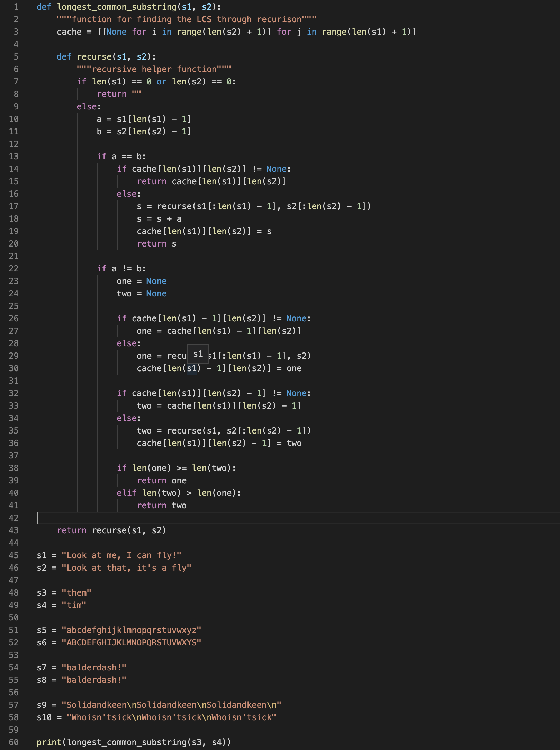This screenshot has height=750, width=560.
Task: Click the "recursive helper function" docstring
Action: (x=154, y=69)
